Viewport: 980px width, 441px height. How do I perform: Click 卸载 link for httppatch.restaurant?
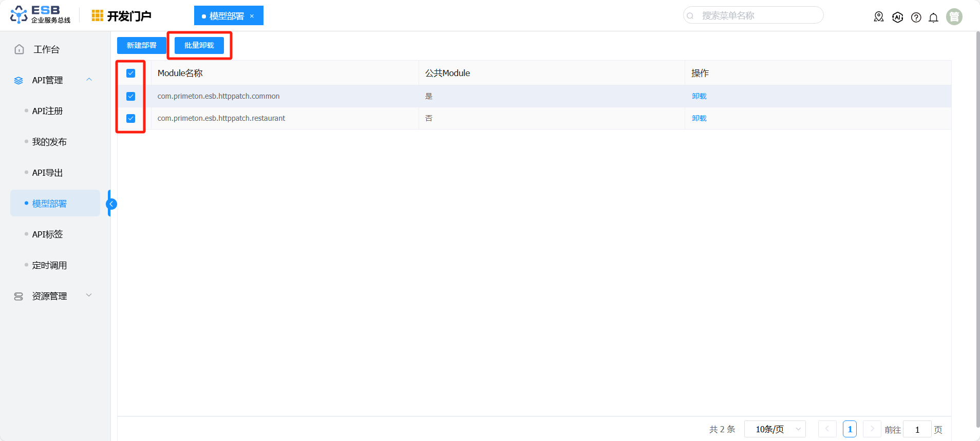click(x=699, y=118)
